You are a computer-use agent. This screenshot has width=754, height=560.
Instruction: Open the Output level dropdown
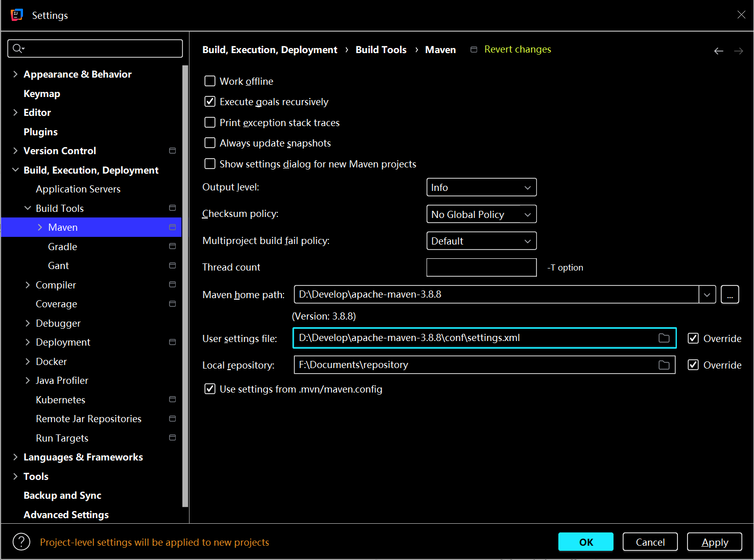[x=481, y=187]
